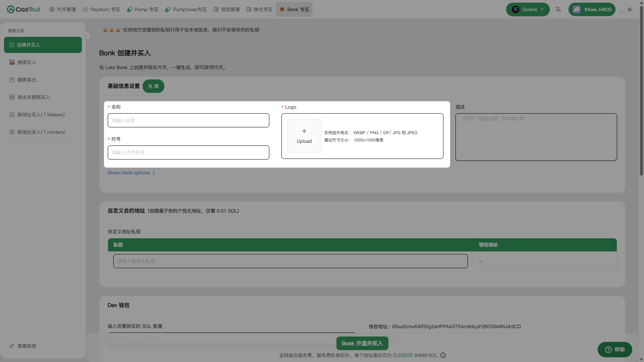Click the Holders sidebar icon
Screen dimensions: 644x362
click(12, 132)
